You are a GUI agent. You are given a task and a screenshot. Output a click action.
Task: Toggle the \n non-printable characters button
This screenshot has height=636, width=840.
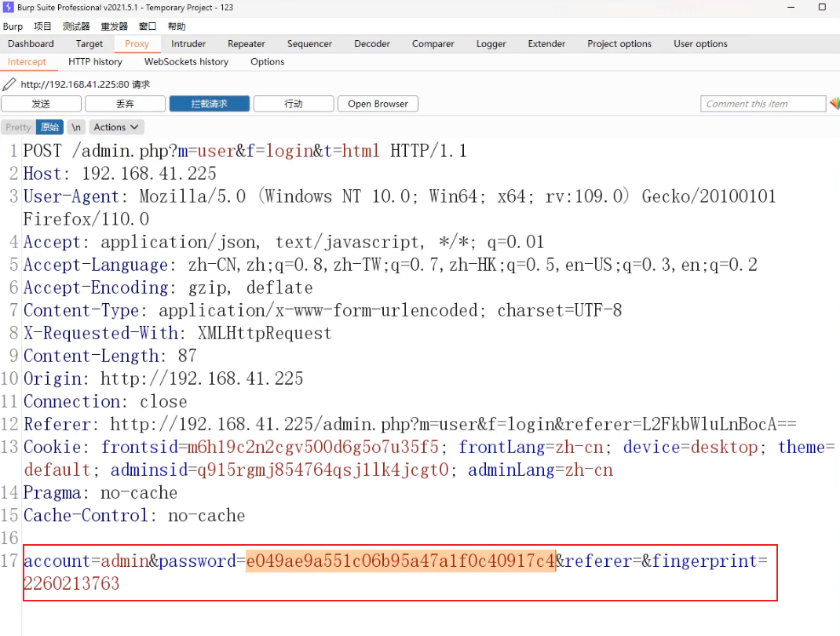pyautogui.click(x=76, y=127)
